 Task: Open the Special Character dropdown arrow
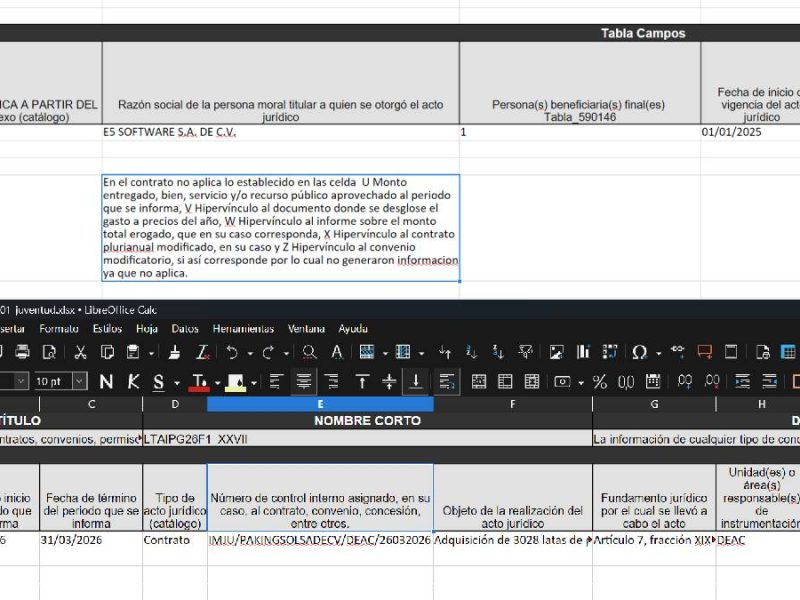(658, 353)
